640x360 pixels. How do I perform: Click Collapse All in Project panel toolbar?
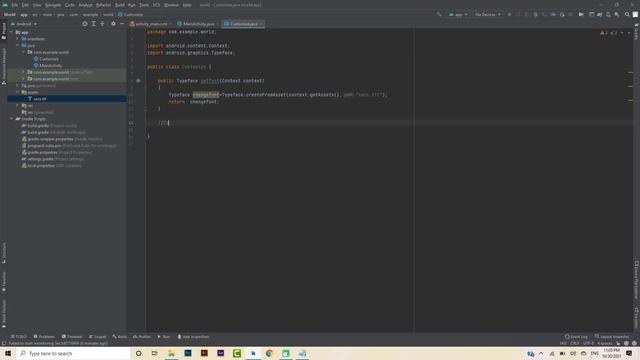pos(102,24)
